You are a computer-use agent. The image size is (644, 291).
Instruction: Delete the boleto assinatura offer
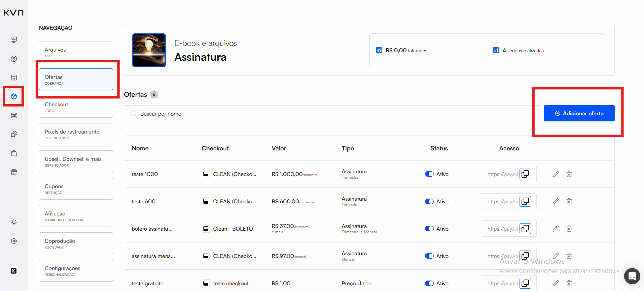point(569,229)
